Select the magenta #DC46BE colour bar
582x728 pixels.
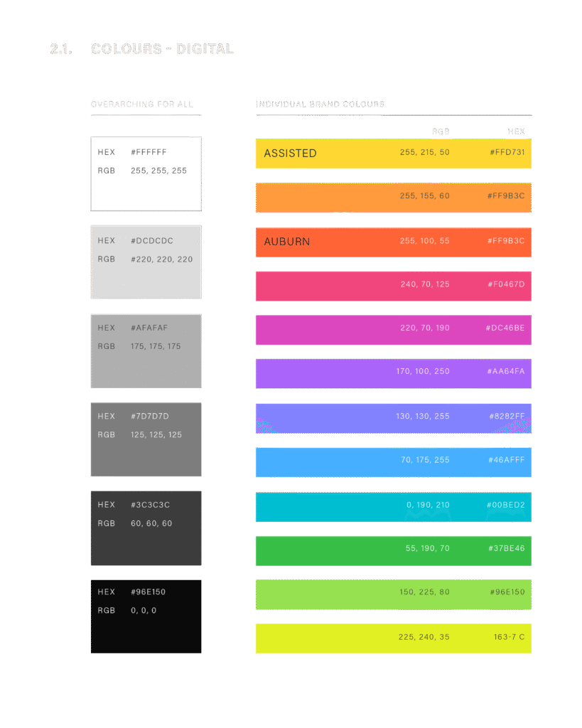coord(393,330)
